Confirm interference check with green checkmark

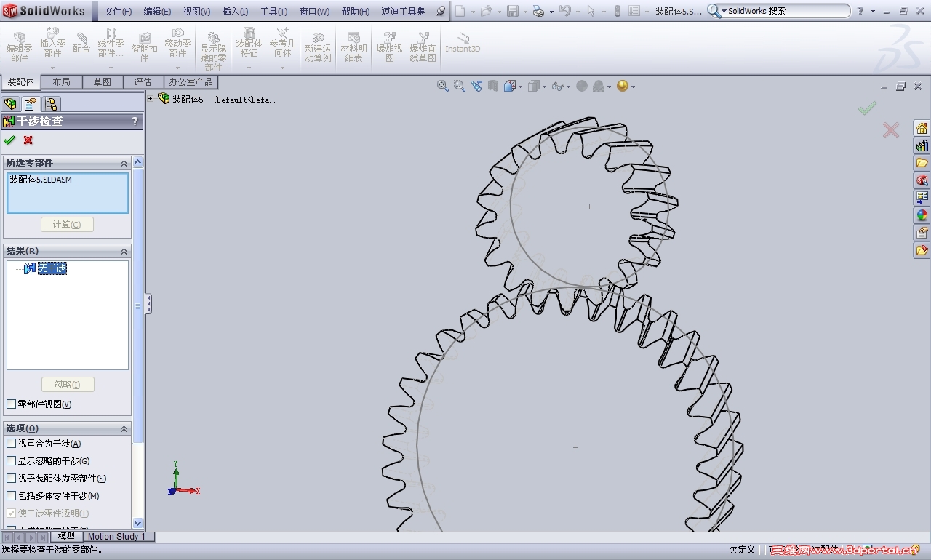[9, 140]
